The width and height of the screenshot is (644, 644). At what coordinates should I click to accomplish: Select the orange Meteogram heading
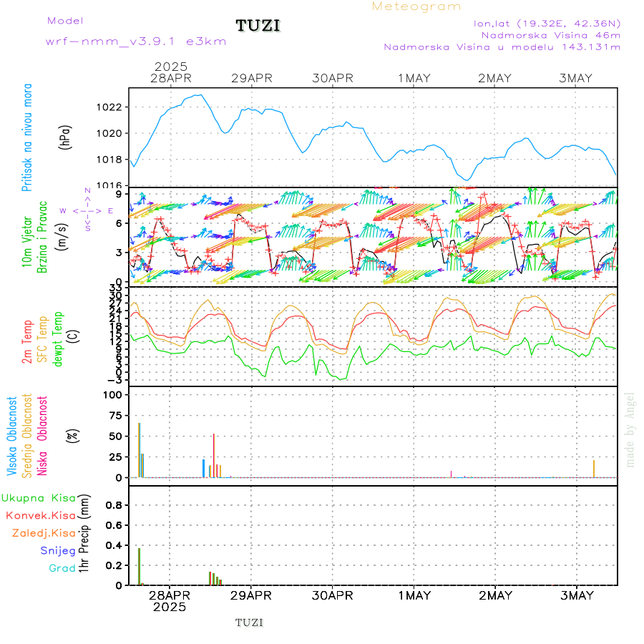[x=416, y=6]
